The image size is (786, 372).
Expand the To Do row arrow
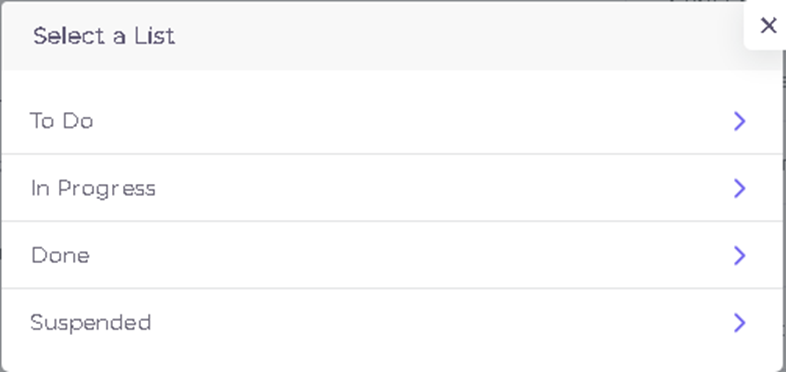[x=740, y=121]
